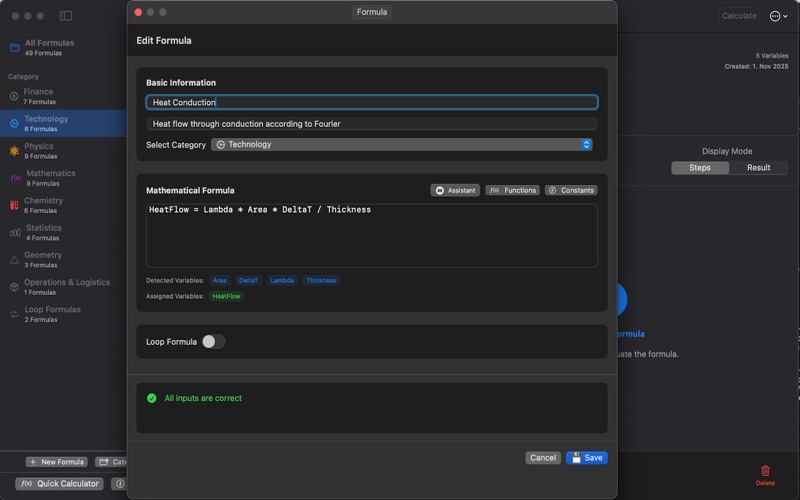800x500 pixels.
Task: Open the Functions list
Action: pyautogui.click(x=512, y=190)
